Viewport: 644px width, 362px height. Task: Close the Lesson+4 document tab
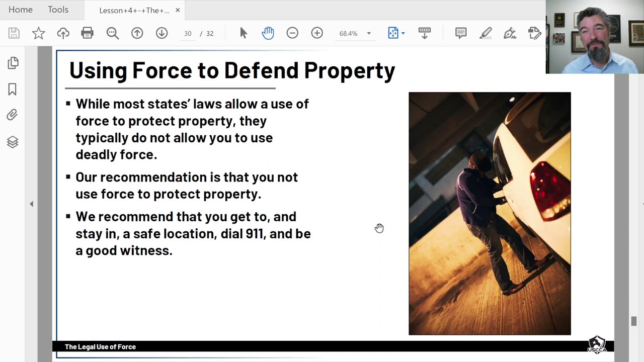[x=178, y=10]
